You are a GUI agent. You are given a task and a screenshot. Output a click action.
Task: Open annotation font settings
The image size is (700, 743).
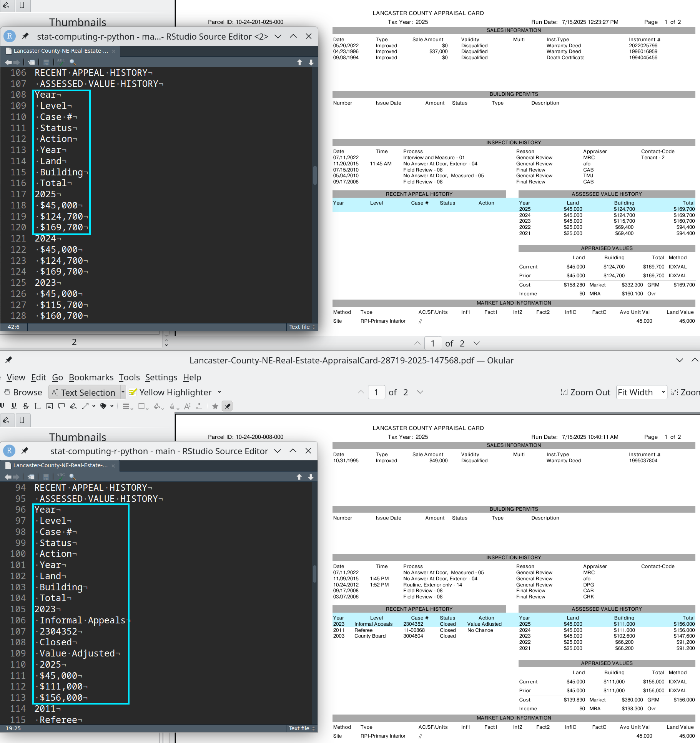[x=187, y=406]
